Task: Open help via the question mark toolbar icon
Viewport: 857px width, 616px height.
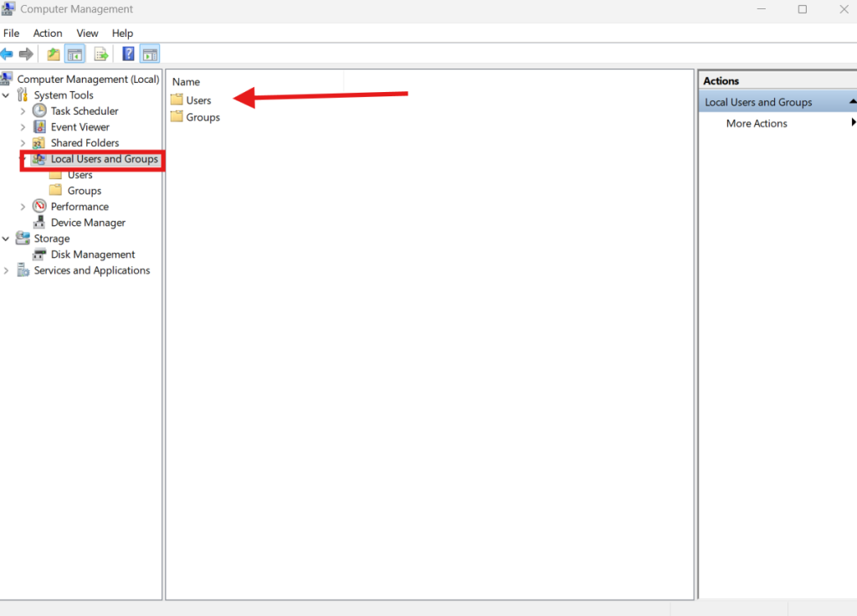Action: 127,53
